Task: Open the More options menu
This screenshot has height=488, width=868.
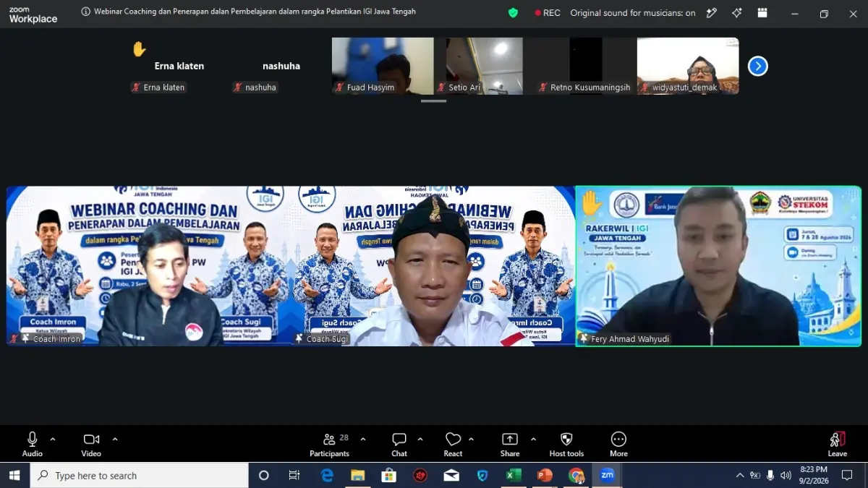Action: (618, 444)
